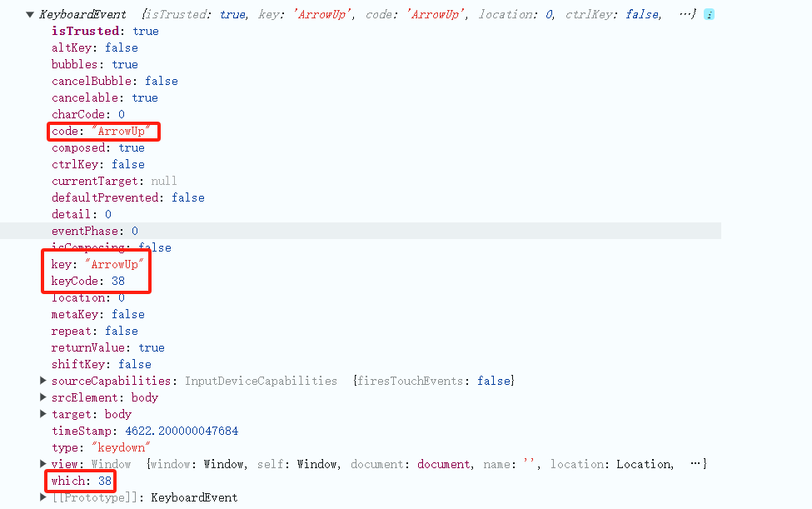Select the code "ArrowUp" string value
The width and height of the screenshot is (812, 509).
[123, 131]
